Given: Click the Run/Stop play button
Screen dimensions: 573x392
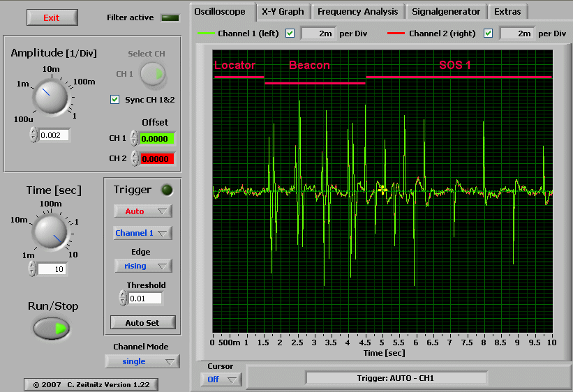Looking at the screenshot, I should coord(51,328).
